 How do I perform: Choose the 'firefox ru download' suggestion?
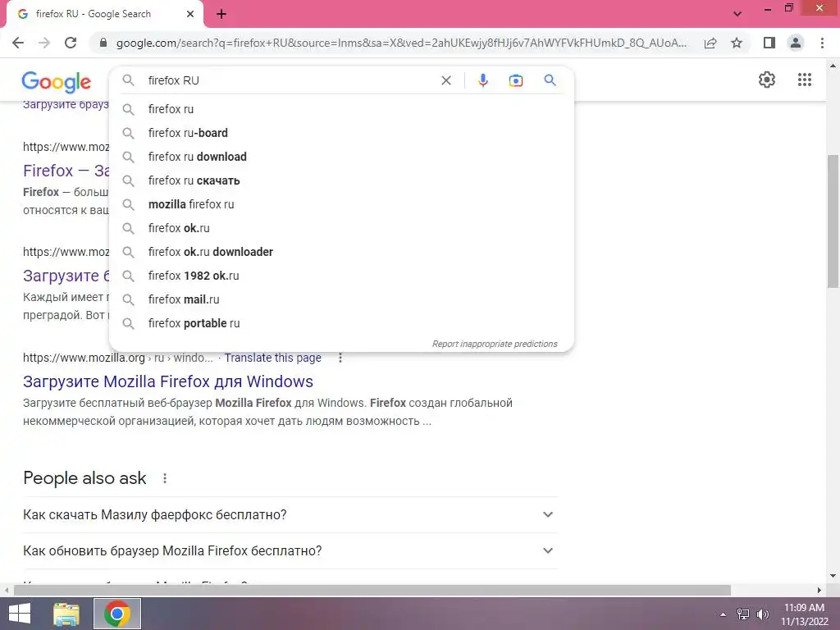pyautogui.click(x=341, y=157)
